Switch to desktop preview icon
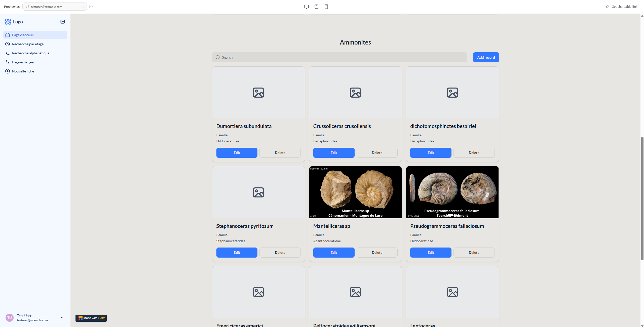 tap(306, 7)
